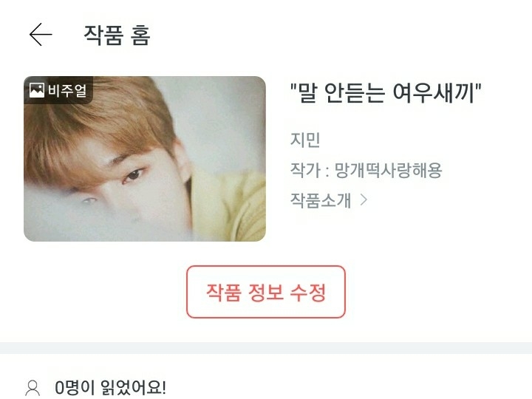
Task: Tap the title "말 안듣는 여우새끼"
Action: pos(386,92)
